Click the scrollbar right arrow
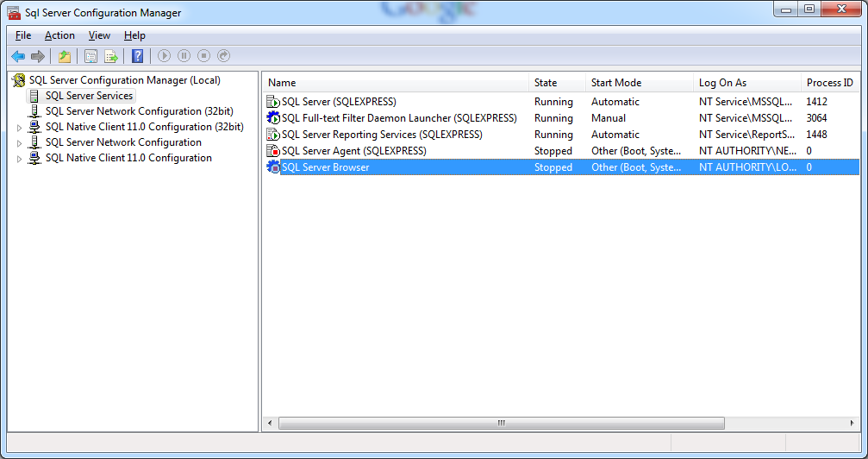This screenshot has height=459, width=868. coord(852,423)
